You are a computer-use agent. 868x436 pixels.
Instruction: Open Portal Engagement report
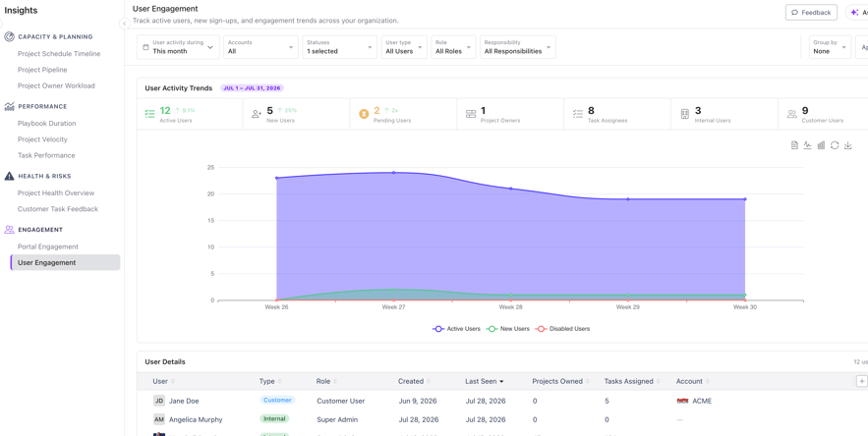48,246
